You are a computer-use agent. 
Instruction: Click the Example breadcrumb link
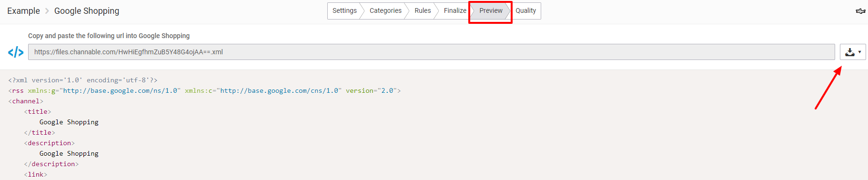[x=23, y=11]
